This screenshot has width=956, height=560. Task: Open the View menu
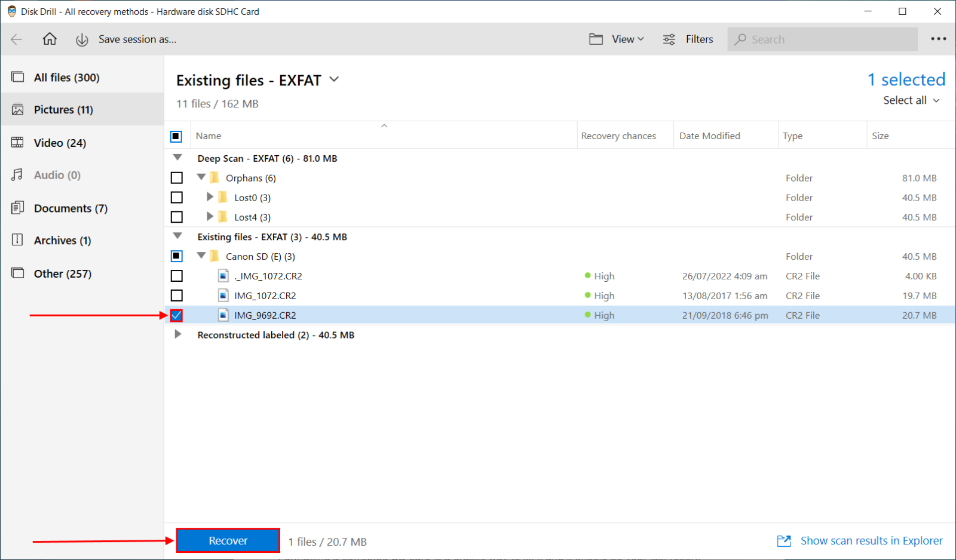click(623, 39)
